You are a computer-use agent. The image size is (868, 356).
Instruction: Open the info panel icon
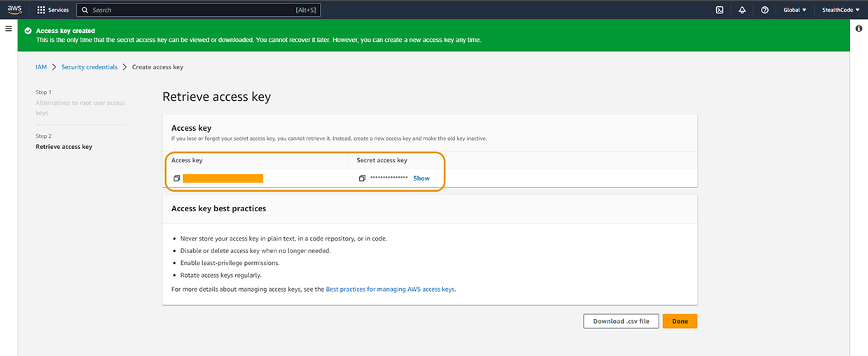(859, 29)
